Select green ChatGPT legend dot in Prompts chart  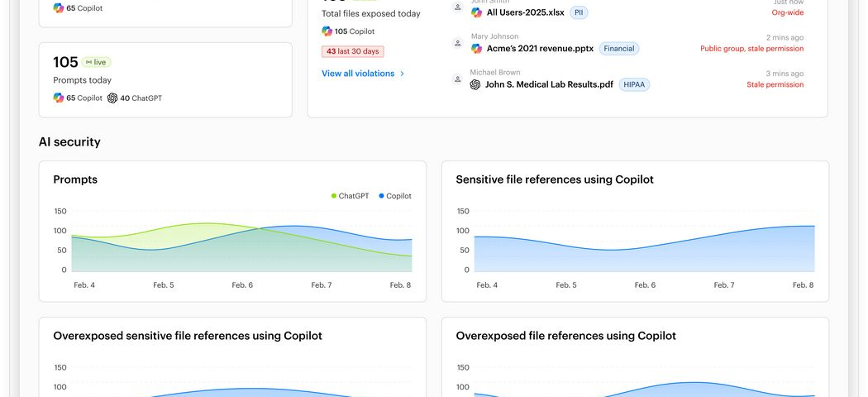(334, 196)
